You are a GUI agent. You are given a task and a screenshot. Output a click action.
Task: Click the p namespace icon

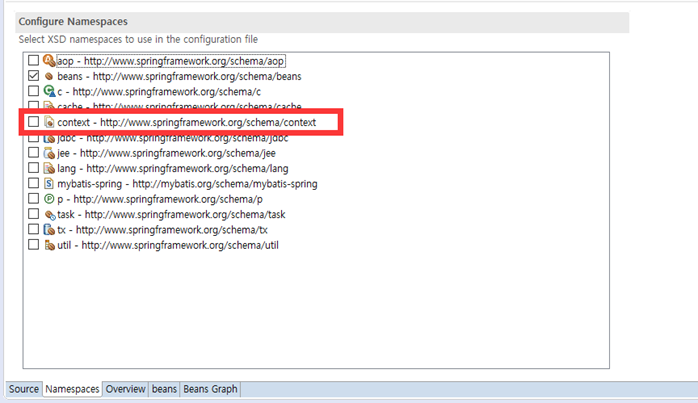pos(49,199)
